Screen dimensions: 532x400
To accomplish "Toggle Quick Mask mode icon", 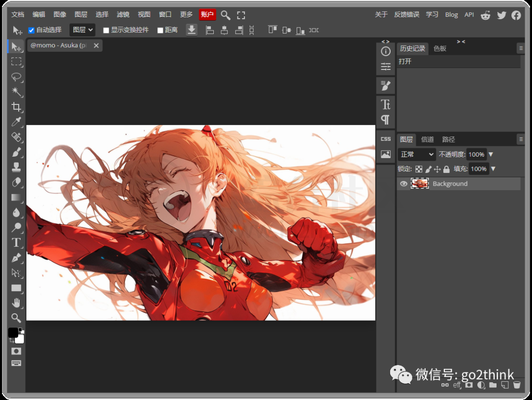I will point(16,351).
